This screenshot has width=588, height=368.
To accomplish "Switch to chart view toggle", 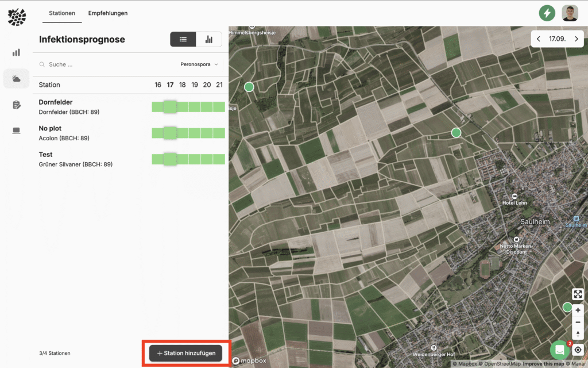I will click(209, 39).
